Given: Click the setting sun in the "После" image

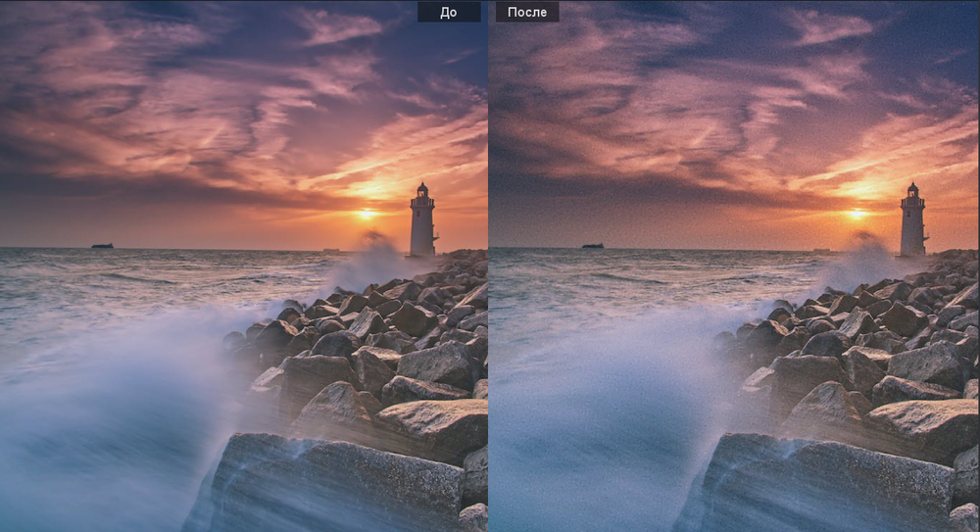Looking at the screenshot, I should 857,213.
